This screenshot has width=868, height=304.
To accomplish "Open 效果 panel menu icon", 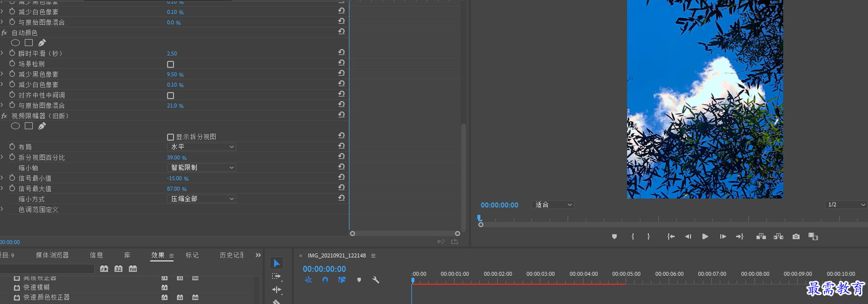I will pos(172,256).
